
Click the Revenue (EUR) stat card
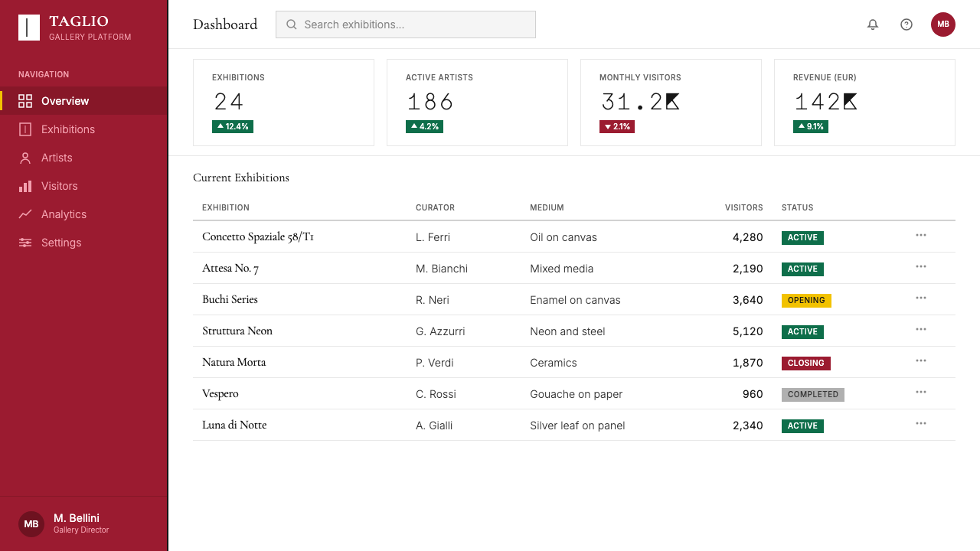coord(864,103)
